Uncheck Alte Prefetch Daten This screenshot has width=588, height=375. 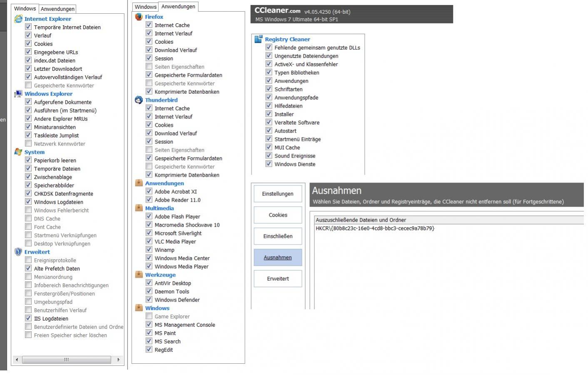[x=28, y=268]
